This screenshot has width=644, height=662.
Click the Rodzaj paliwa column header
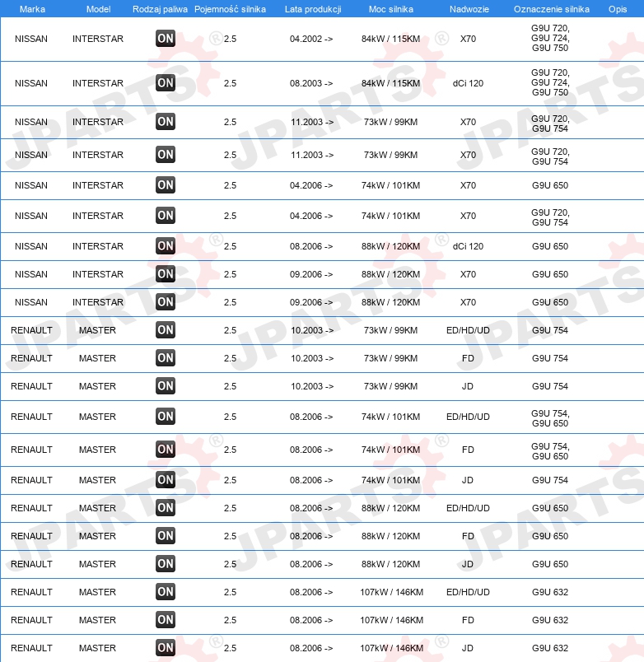[160, 9]
